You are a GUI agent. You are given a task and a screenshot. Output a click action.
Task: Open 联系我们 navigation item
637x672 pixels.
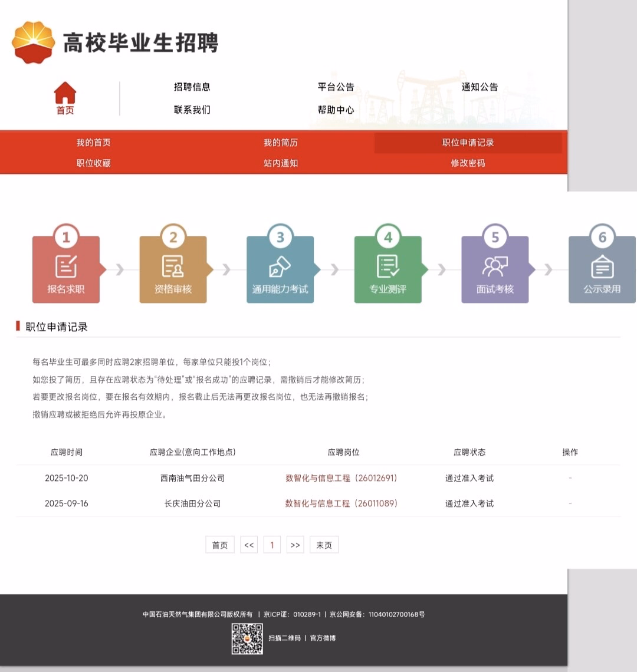click(x=192, y=110)
